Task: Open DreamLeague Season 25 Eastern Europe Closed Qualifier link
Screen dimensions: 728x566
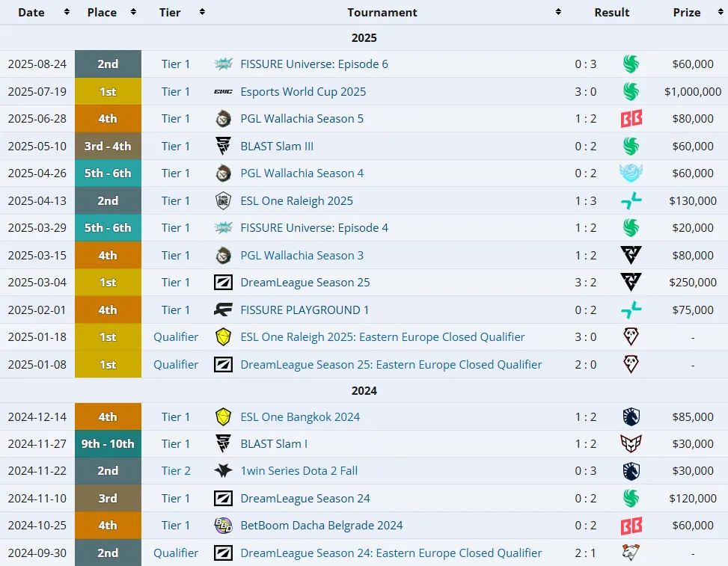Action: pos(391,365)
